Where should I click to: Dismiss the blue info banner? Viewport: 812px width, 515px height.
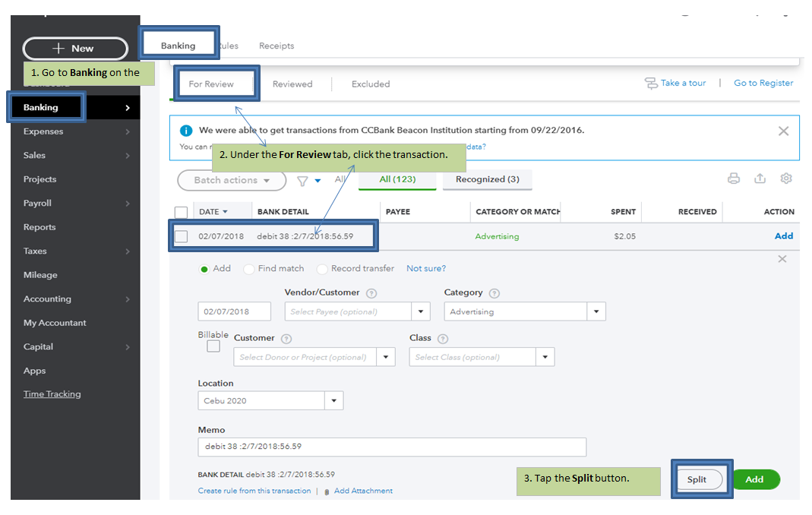783,131
